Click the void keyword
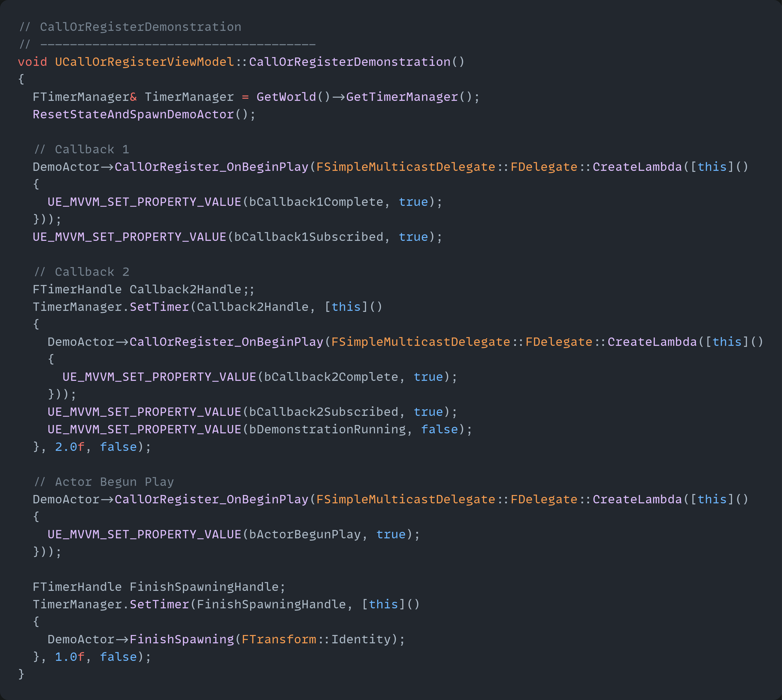This screenshot has width=782, height=700. (x=32, y=62)
